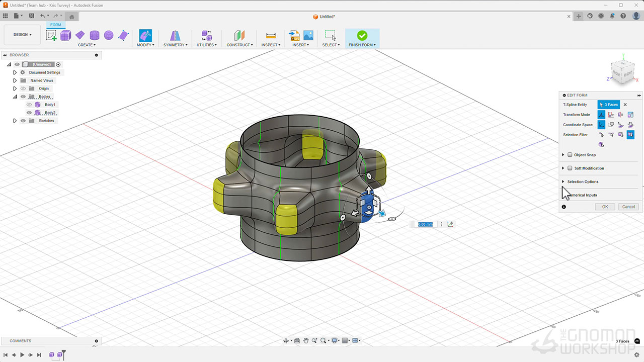The image size is (644, 362).
Task: Click OK in the Edit Form panel
Action: [605, 207]
